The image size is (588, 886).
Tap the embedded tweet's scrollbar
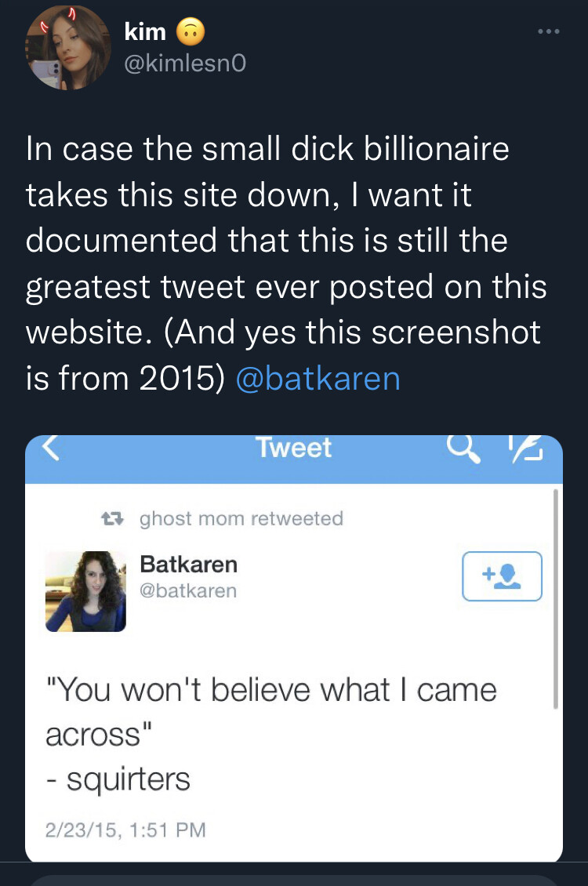[x=556, y=599]
